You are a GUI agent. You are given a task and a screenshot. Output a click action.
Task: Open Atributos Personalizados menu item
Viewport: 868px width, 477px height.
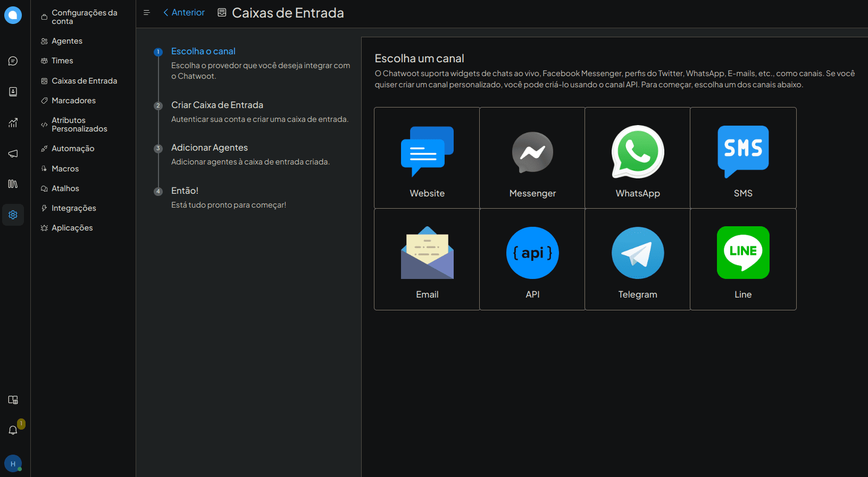(79, 125)
